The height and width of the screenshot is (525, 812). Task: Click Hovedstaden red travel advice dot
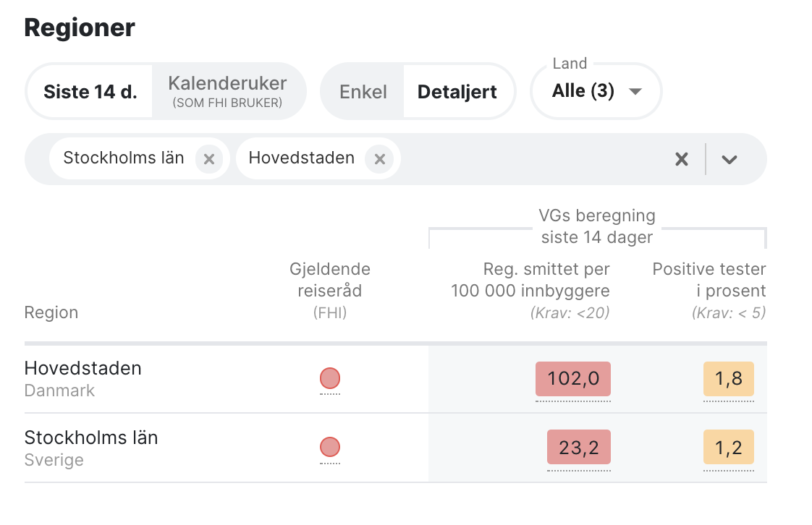pos(330,378)
